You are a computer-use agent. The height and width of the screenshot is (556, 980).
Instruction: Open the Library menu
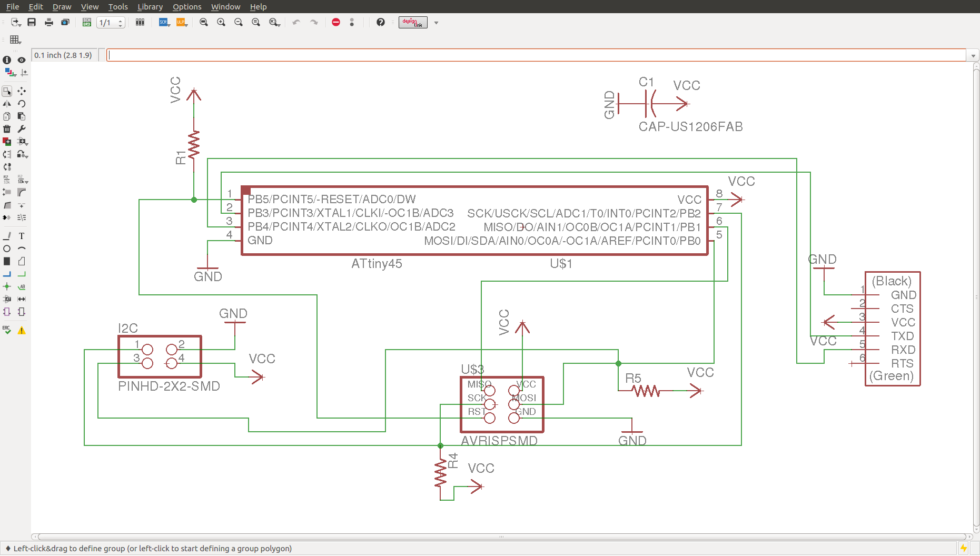point(150,6)
